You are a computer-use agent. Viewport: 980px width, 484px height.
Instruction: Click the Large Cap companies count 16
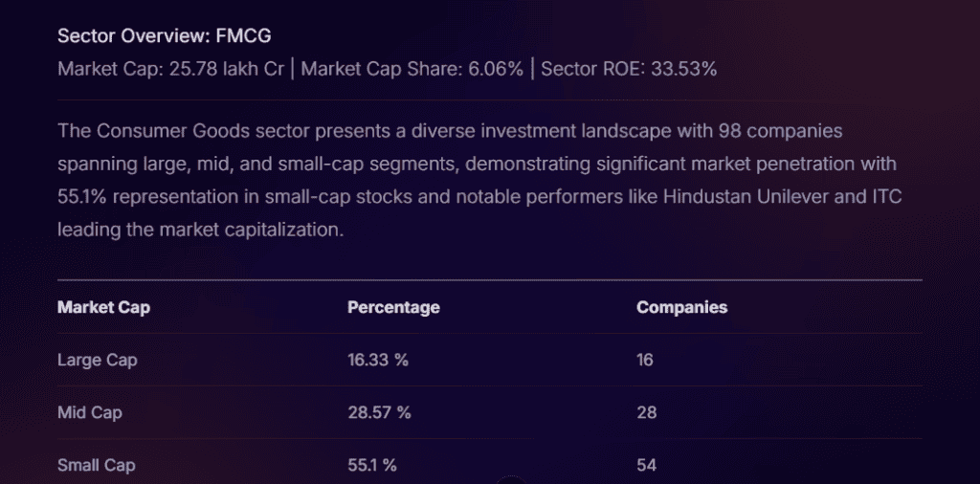tap(645, 360)
